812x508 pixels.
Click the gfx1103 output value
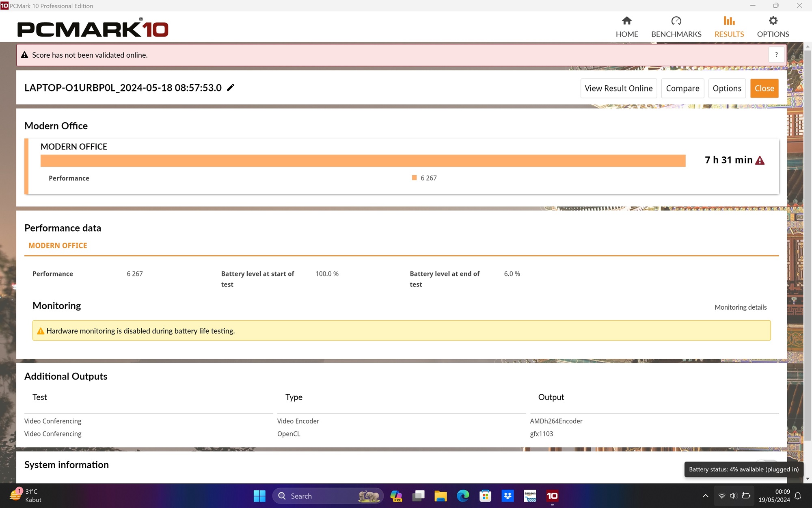[542, 434]
